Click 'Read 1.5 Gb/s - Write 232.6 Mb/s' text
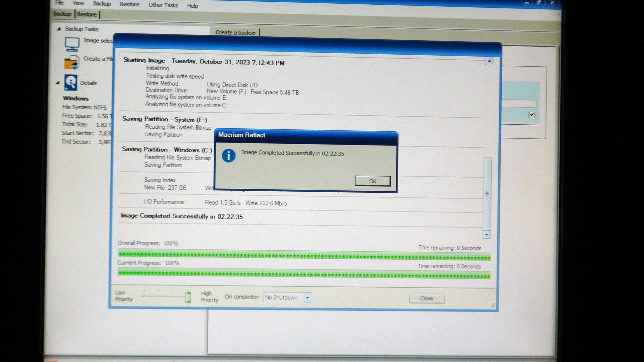Viewport: 644px width, 362px height. [x=246, y=203]
